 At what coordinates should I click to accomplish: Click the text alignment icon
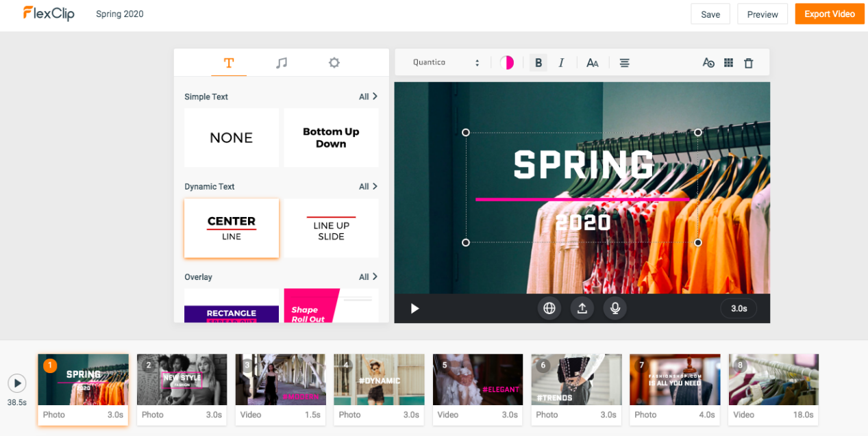pyautogui.click(x=624, y=63)
